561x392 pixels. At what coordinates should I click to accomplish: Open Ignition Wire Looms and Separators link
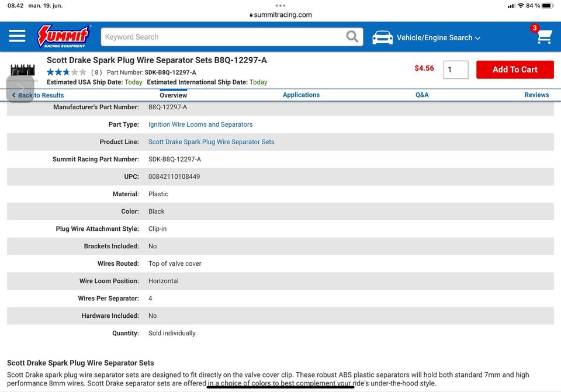[200, 124]
